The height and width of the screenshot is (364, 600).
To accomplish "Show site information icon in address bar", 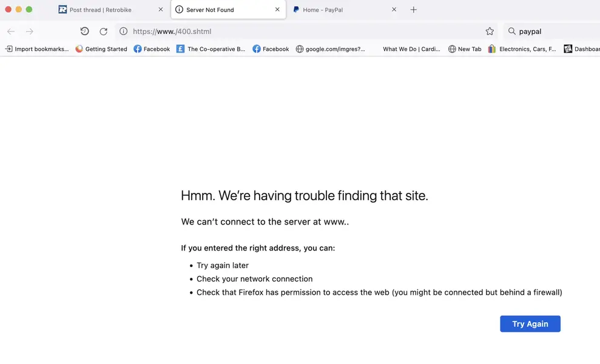I will pyautogui.click(x=123, y=32).
